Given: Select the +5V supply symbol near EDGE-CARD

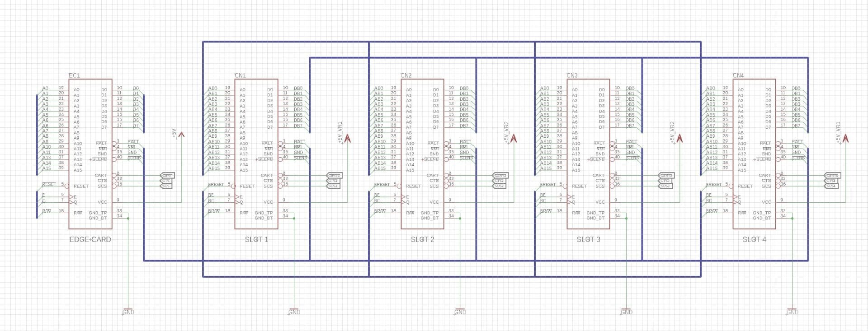Looking at the screenshot, I should [181, 134].
